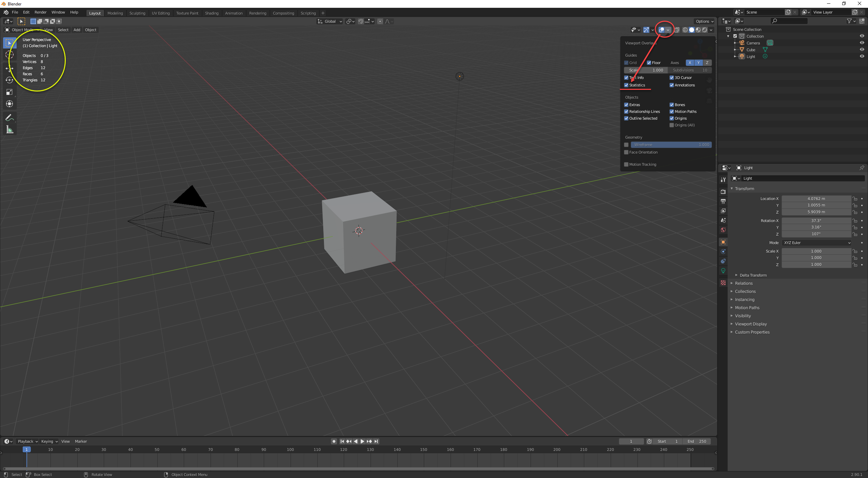Toggle the Annotations overlay checkbox

pyautogui.click(x=672, y=85)
